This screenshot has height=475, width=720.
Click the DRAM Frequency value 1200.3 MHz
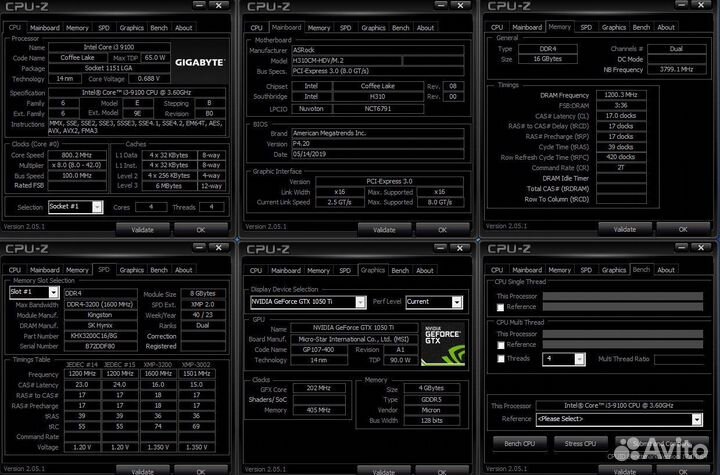click(621, 95)
